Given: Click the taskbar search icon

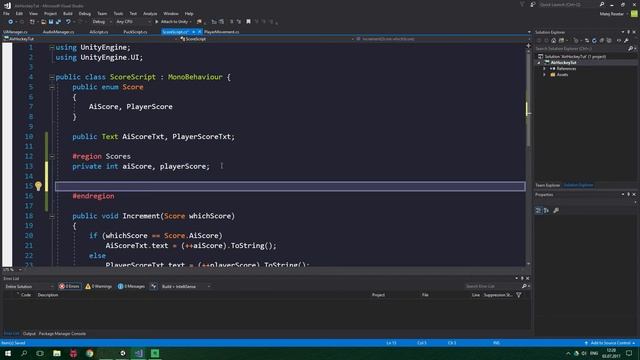Looking at the screenshot, I should pyautogui.click(x=24, y=353).
